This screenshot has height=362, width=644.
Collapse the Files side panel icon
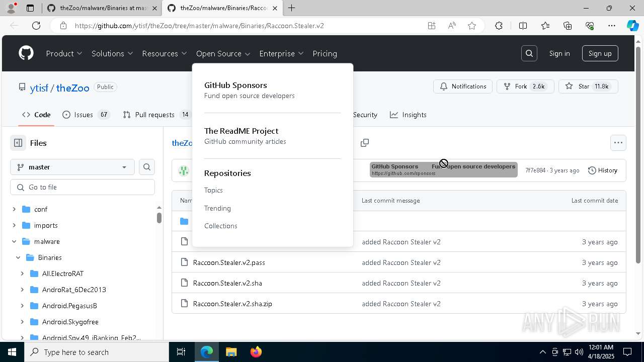[18, 143]
